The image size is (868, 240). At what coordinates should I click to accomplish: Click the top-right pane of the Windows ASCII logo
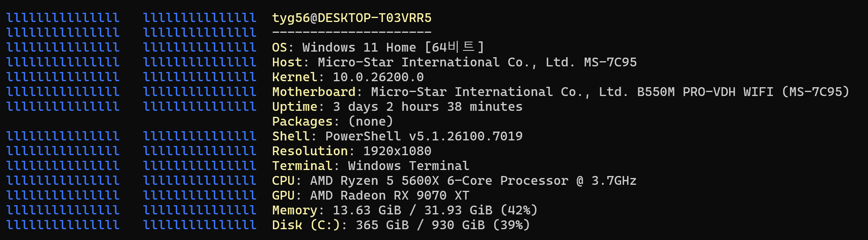(x=200, y=62)
